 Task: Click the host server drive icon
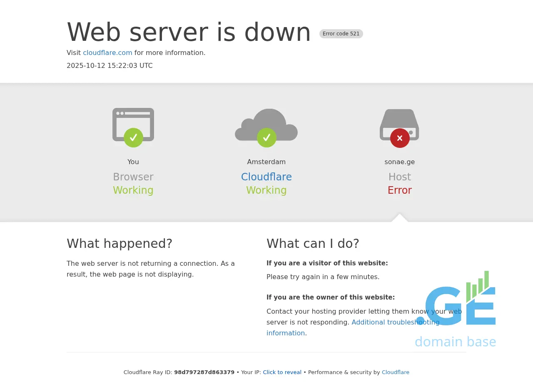tap(399, 125)
